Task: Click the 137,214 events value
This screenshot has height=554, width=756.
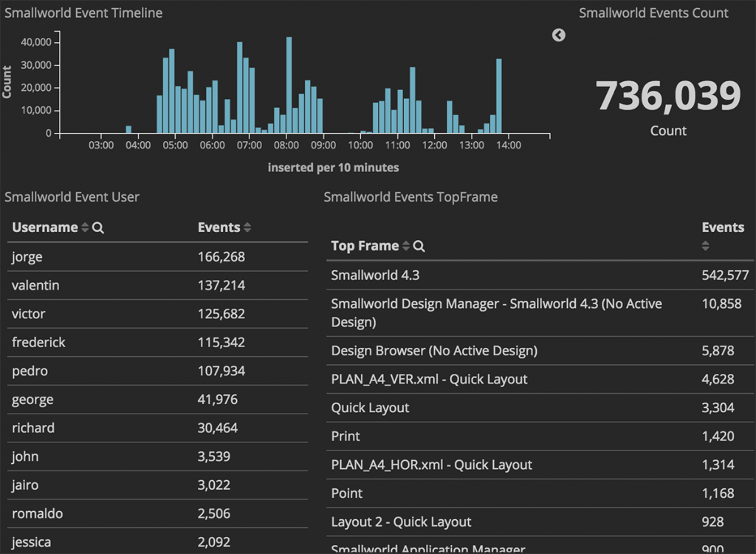Action: pos(221,285)
